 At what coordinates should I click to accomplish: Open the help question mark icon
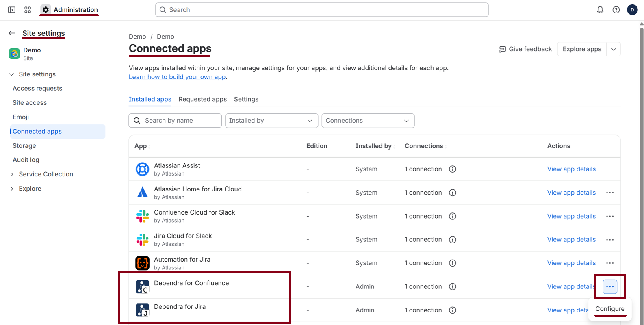616,10
